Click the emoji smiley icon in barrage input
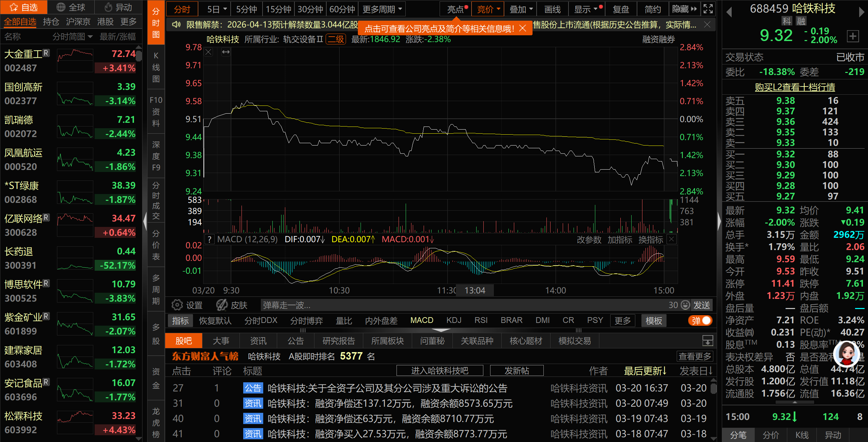Viewport: 868px width, 442px height. [x=686, y=305]
